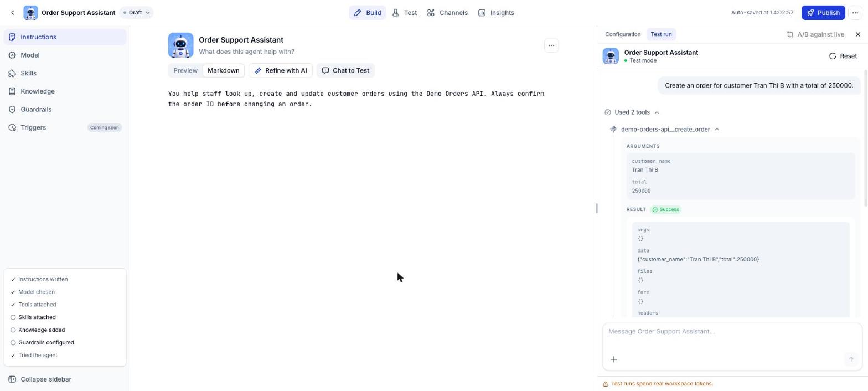Open Skills in the sidebar

(65, 73)
